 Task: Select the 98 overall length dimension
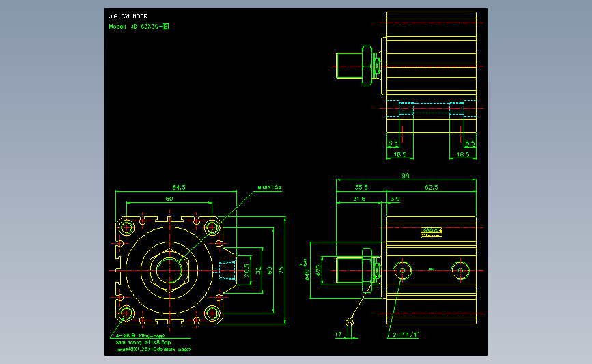click(x=406, y=176)
